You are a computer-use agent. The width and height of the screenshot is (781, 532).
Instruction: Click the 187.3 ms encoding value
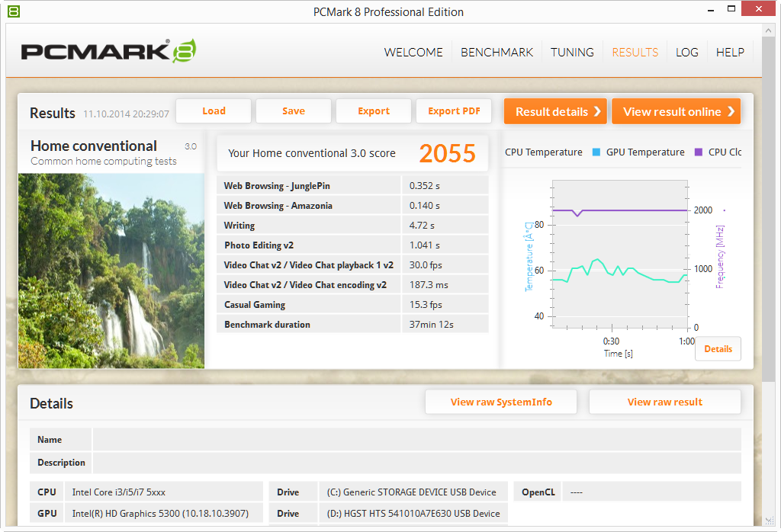click(x=429, y=285)
